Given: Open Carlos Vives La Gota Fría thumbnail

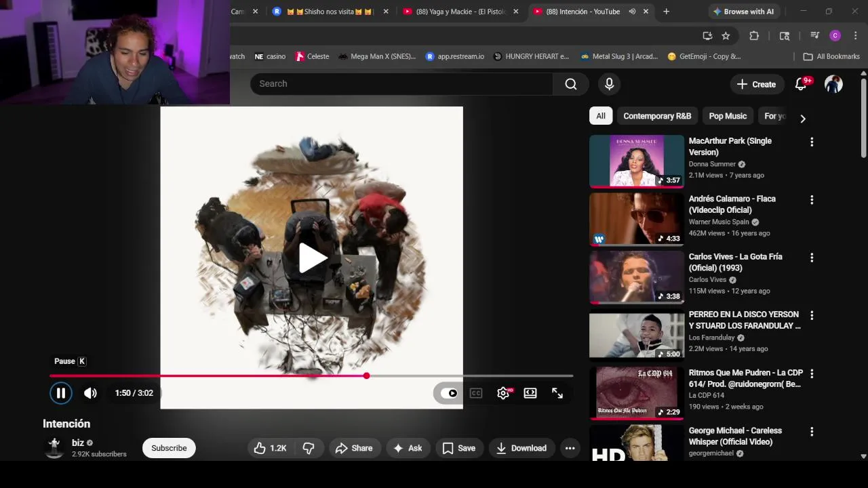Looking at the screenshot, I should [637, 277].
